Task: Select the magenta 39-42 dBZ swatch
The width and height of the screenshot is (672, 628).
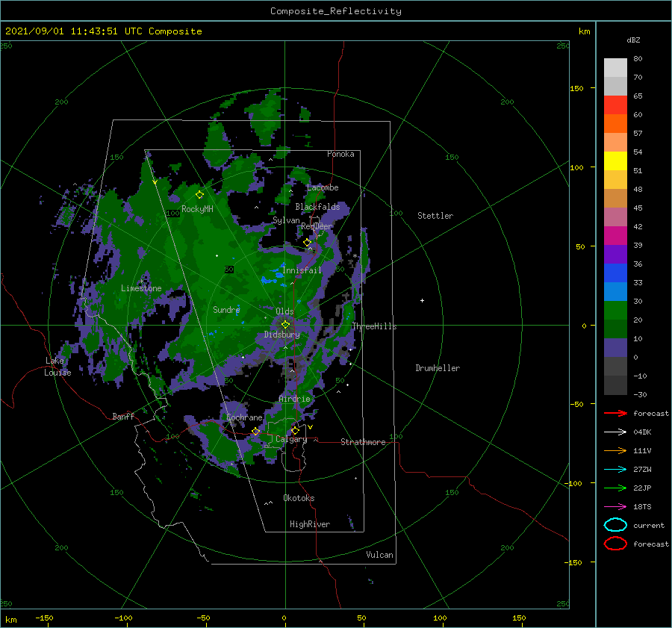Action: (615, 236)
